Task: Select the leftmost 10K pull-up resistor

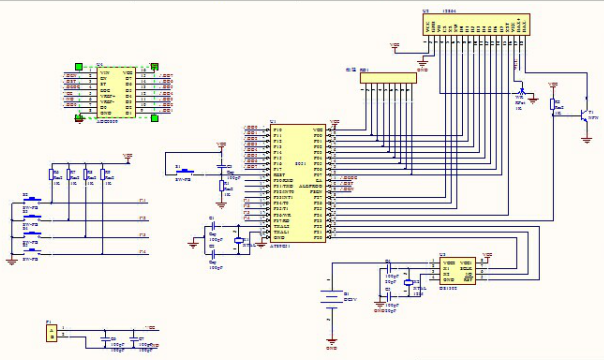Action: (x=51, y=174)
